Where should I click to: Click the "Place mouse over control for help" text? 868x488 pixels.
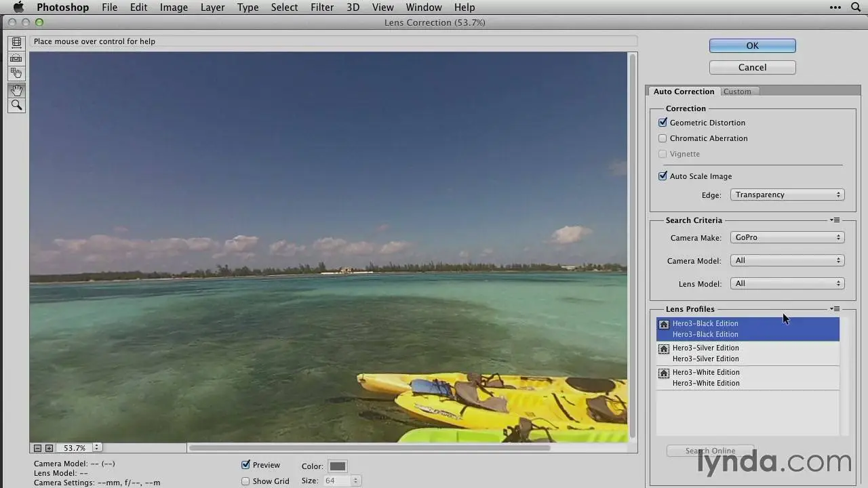[x=94, y=41]
